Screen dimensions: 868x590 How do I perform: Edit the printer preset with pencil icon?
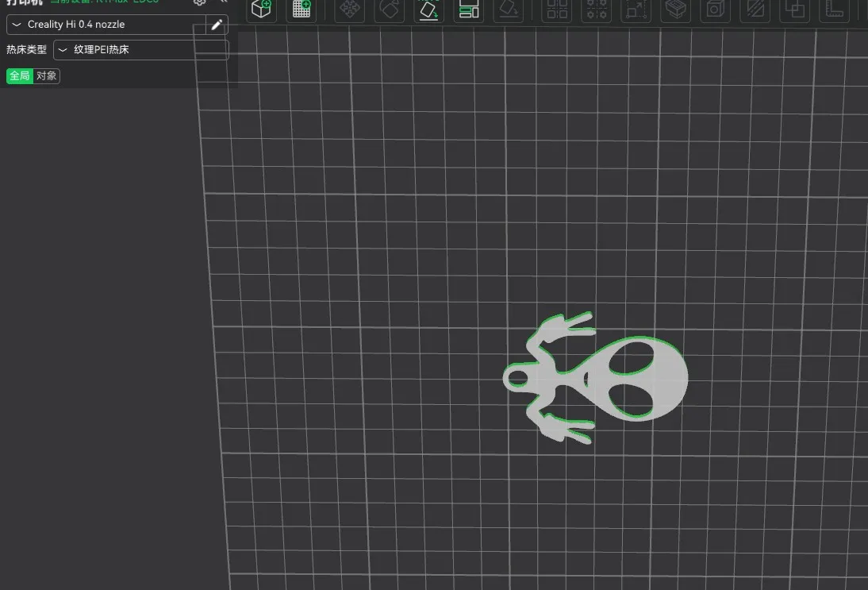point(217,25)
